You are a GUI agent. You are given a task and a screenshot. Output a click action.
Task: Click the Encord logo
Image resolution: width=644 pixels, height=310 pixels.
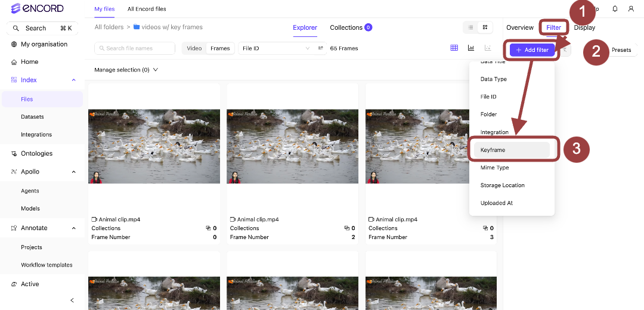click(37, 8)
